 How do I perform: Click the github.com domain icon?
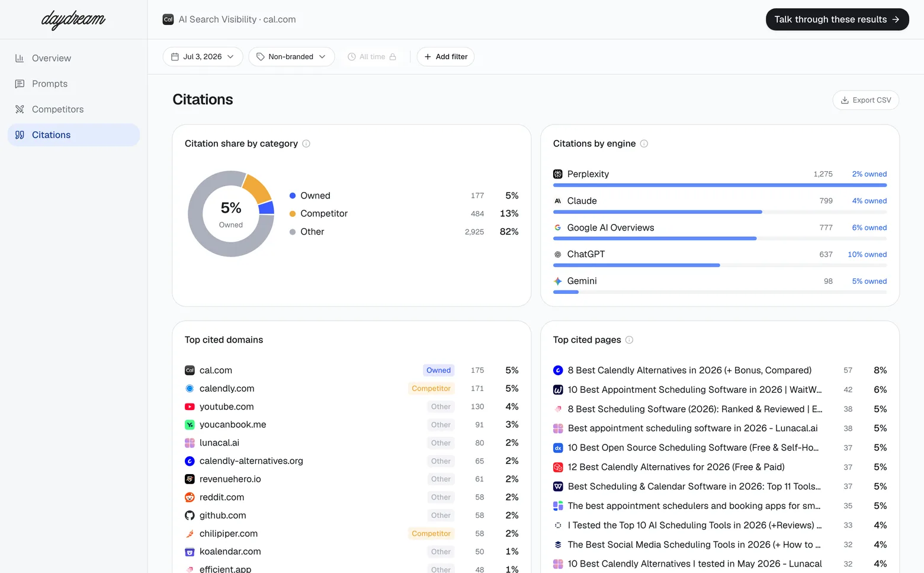(x=190, y=516)
